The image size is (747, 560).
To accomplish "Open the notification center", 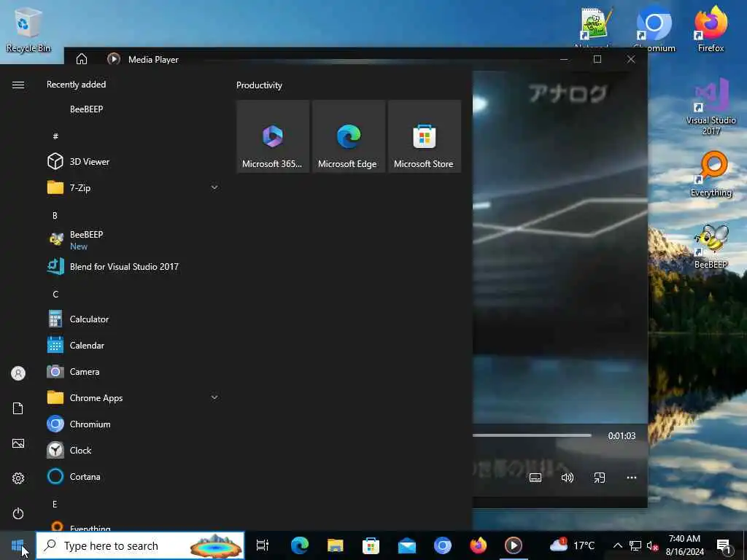I will [723, 545].
